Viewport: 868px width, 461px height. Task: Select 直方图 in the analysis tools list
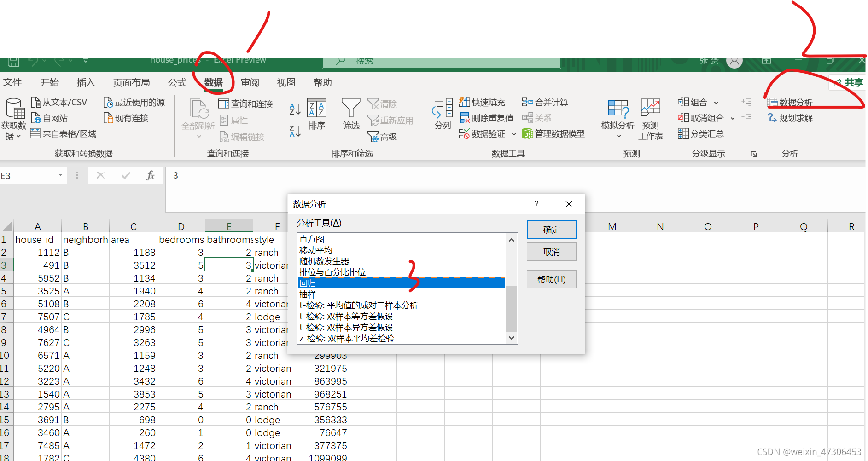[x=311, y=239]
